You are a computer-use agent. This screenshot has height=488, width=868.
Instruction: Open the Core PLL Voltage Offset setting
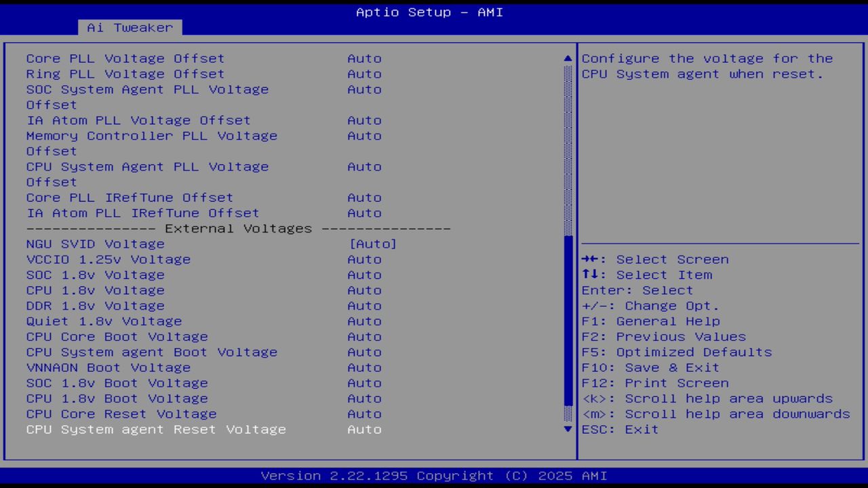pyautogui.click(x=125, y=58)
